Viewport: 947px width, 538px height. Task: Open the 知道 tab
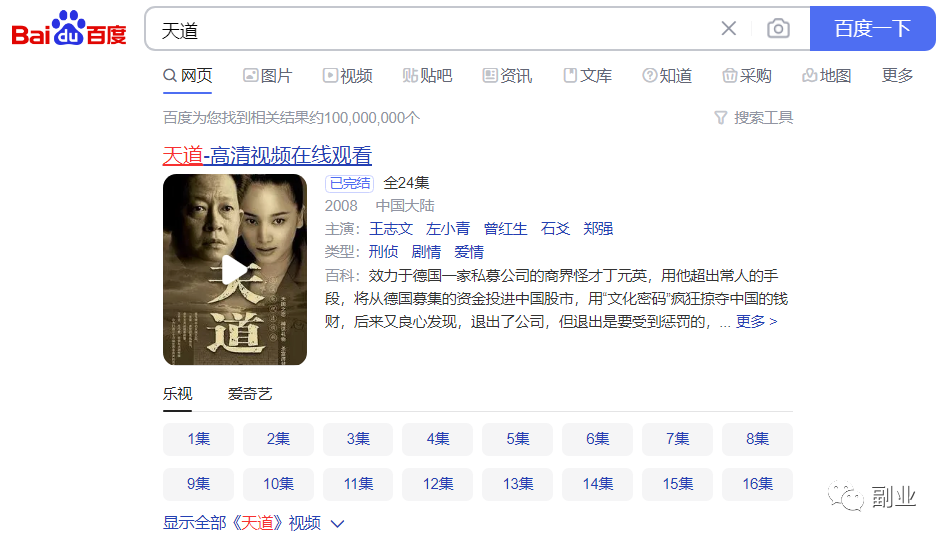pyautogui.click(x=667, y=75)
